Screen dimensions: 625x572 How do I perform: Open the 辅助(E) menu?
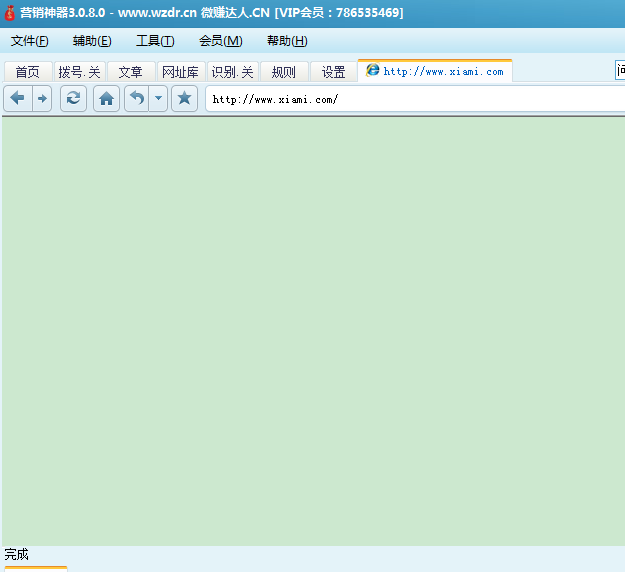pyautogui.click(x=92, y=41)
